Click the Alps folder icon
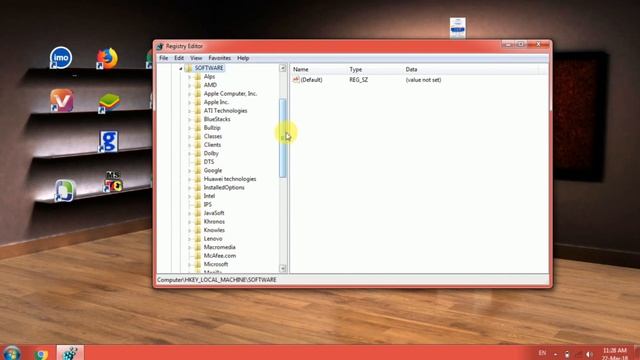The width and height of the screenshot is (640, 360). 198,76
